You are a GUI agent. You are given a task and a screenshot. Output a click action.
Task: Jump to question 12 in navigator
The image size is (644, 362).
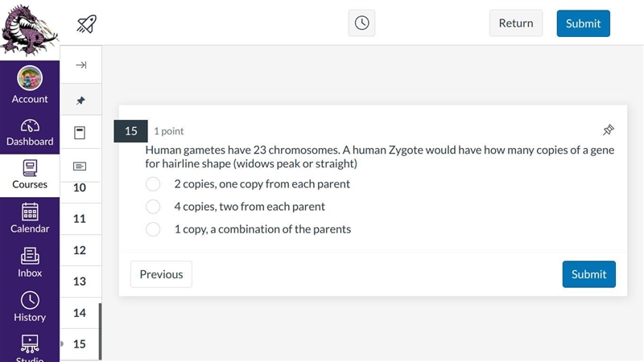pyautogui.click(x=80, y=250)
